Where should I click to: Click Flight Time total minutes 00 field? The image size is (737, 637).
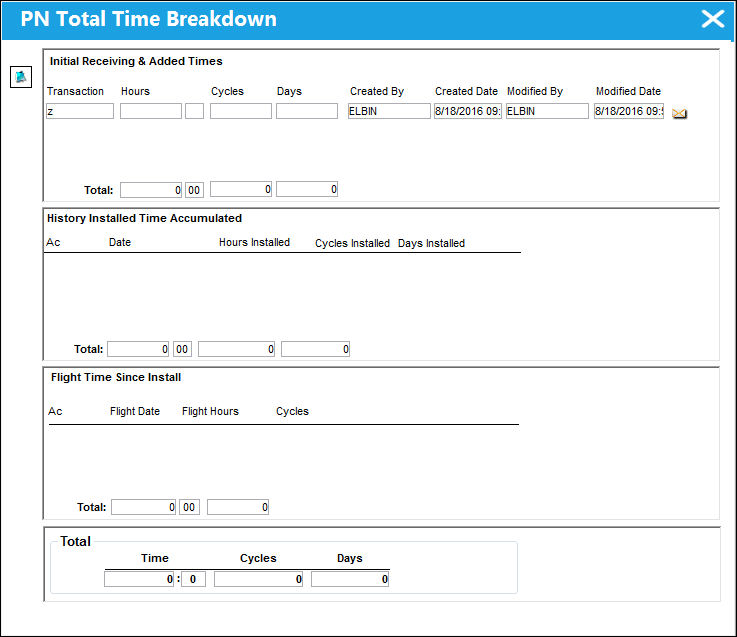(x=189, y=507)
